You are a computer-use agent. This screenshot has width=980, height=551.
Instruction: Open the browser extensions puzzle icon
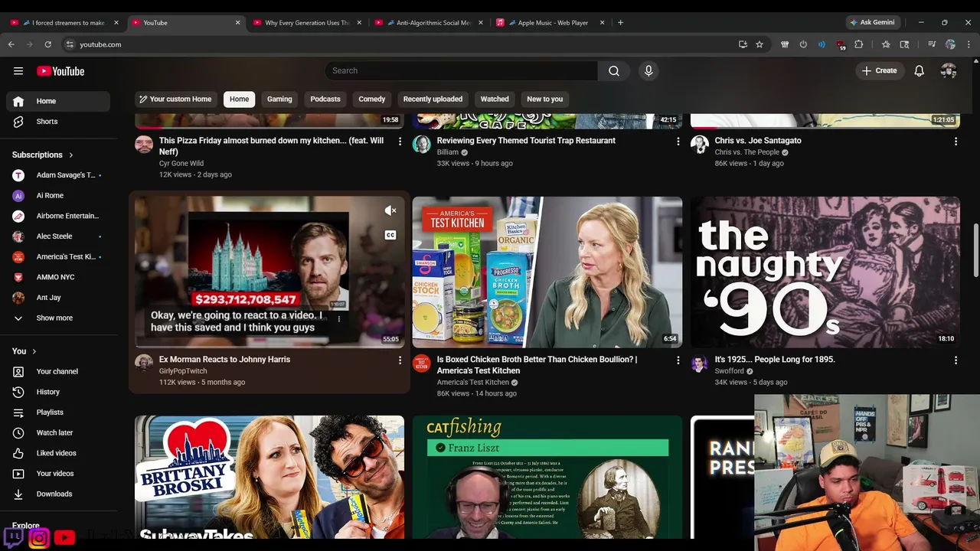pos(859,44)
